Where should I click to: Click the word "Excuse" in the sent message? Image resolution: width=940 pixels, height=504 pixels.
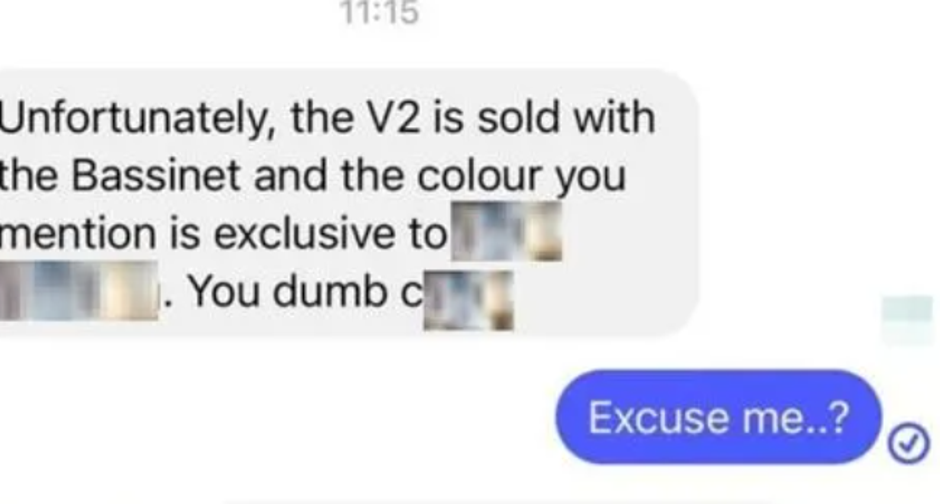(659, 417)
